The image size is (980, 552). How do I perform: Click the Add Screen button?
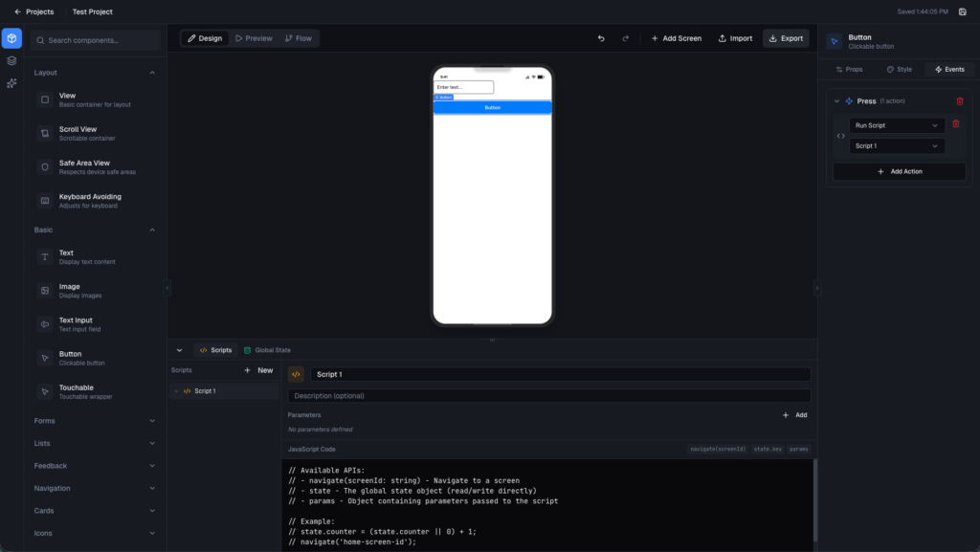(x=676, y=38)
